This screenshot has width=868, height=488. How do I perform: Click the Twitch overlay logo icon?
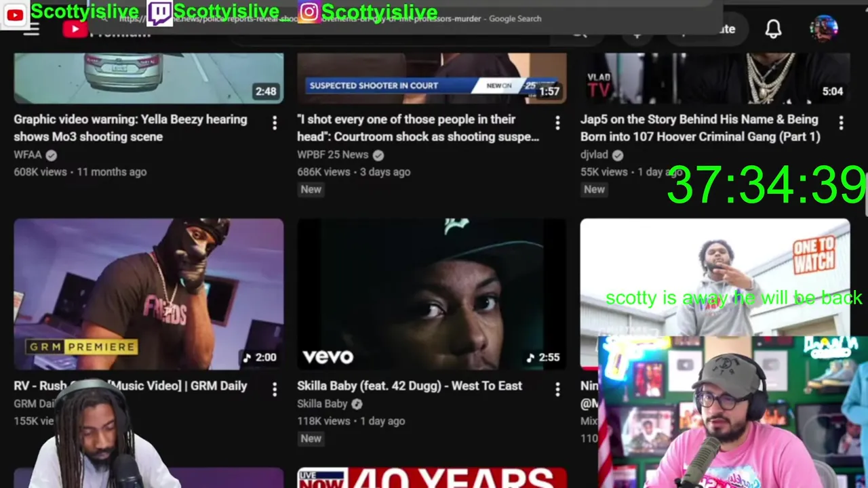coord(160,13)
